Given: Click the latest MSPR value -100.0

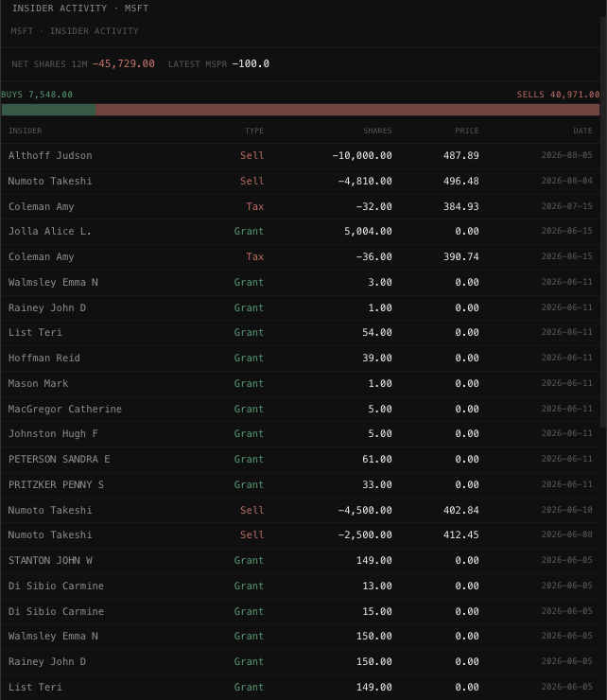Looking at the screenshot, I should pyautogui.click(x=251, y=63).
